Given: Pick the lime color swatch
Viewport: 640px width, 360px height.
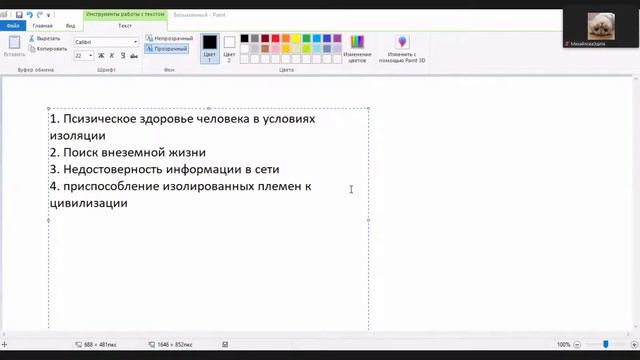Looking at the screenshot, I should click(x=307, y=49).
